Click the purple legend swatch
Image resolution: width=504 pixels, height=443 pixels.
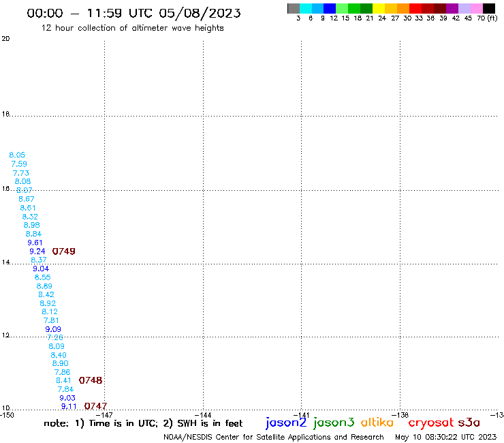tap(452, 8)
